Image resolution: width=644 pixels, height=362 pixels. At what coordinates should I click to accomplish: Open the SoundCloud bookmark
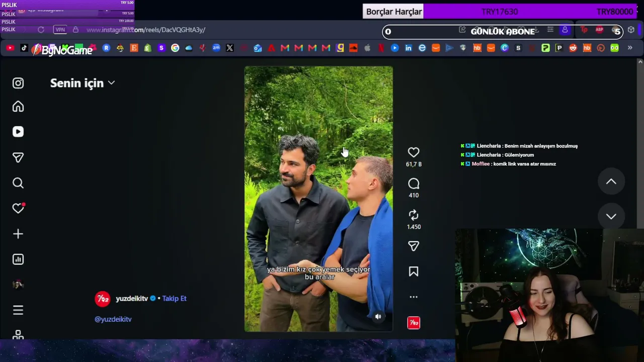pos(353,48)
